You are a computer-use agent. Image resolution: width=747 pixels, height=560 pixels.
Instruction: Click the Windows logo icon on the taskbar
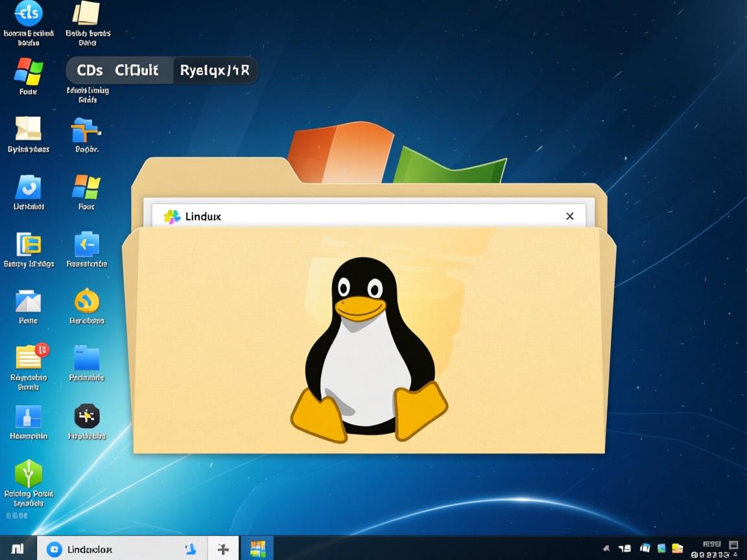[259, 548]
